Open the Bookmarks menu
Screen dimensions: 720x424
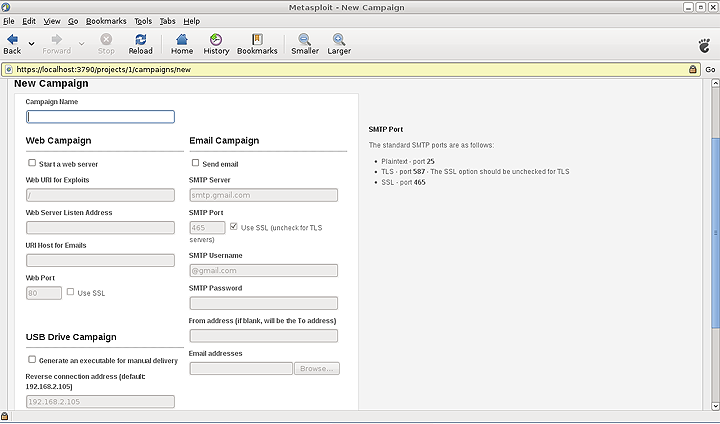[106, 21]
